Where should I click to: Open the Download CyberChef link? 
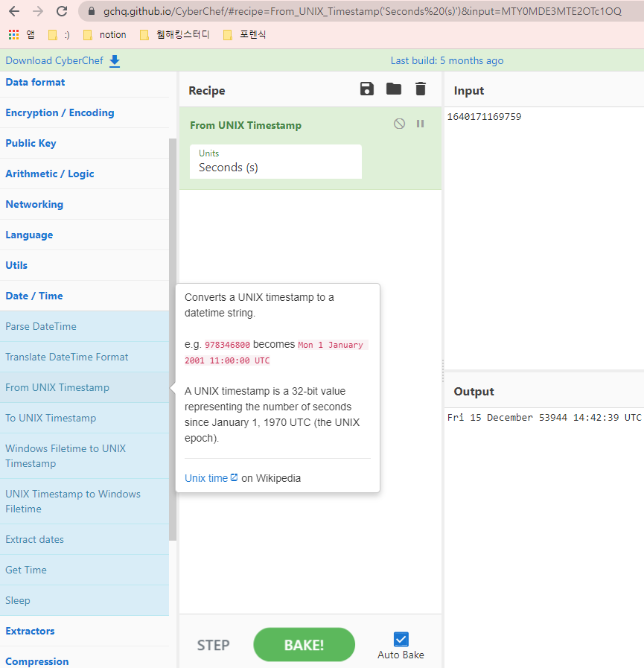pos(54,61)
